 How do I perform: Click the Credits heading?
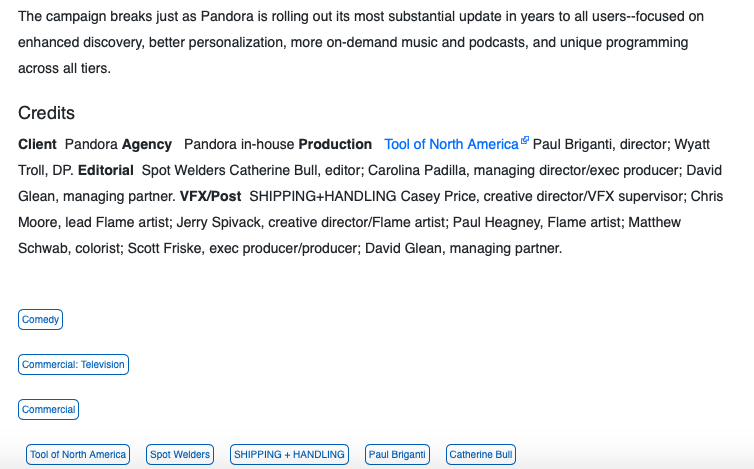(47, 113)
